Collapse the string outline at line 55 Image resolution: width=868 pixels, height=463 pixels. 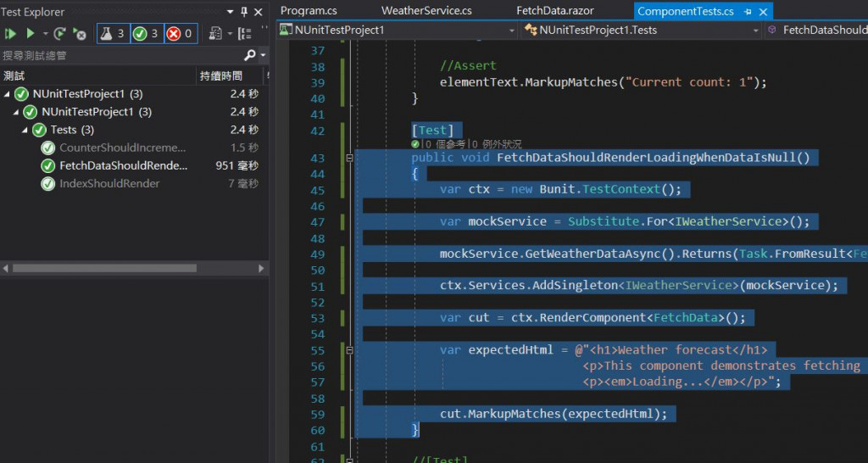349,350
